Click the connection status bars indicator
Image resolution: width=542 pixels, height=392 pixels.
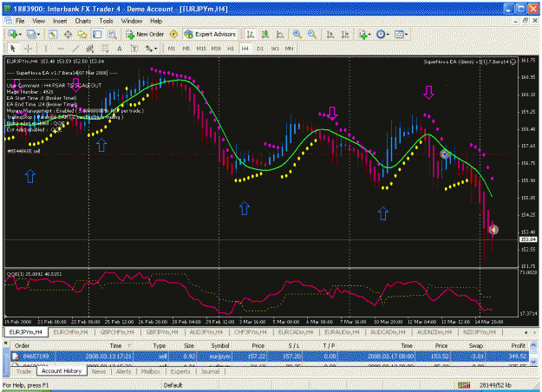click(x=464, y=385)
